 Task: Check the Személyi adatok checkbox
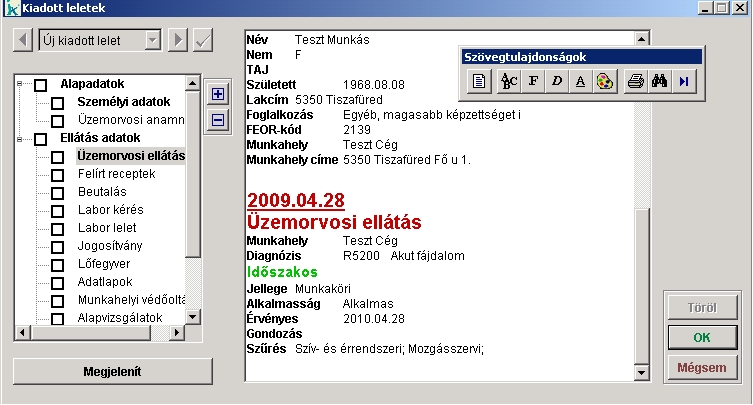tap(58, 102)
